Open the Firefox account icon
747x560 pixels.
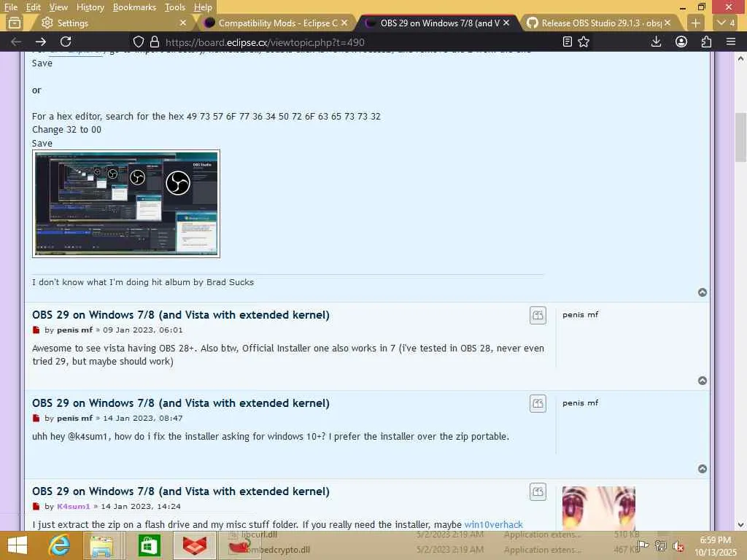click(681, 42)
